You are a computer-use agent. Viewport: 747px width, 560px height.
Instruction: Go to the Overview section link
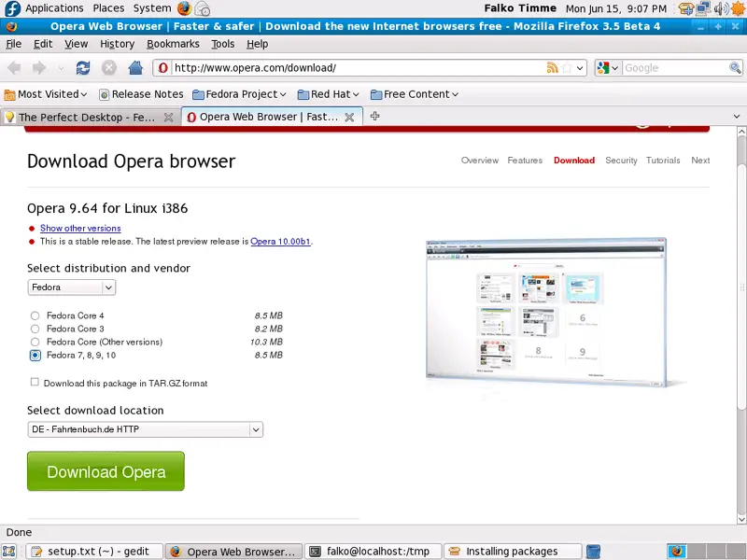[480, 161]
